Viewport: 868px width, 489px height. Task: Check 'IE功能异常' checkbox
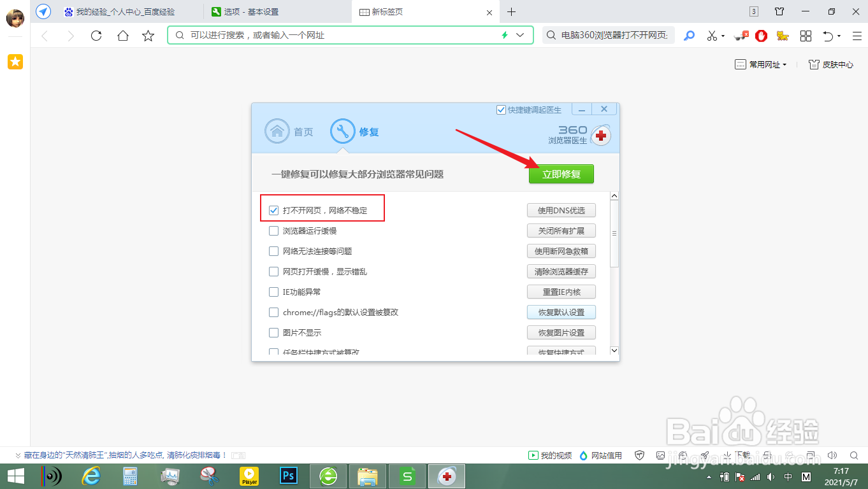click(x=274, y=292)
